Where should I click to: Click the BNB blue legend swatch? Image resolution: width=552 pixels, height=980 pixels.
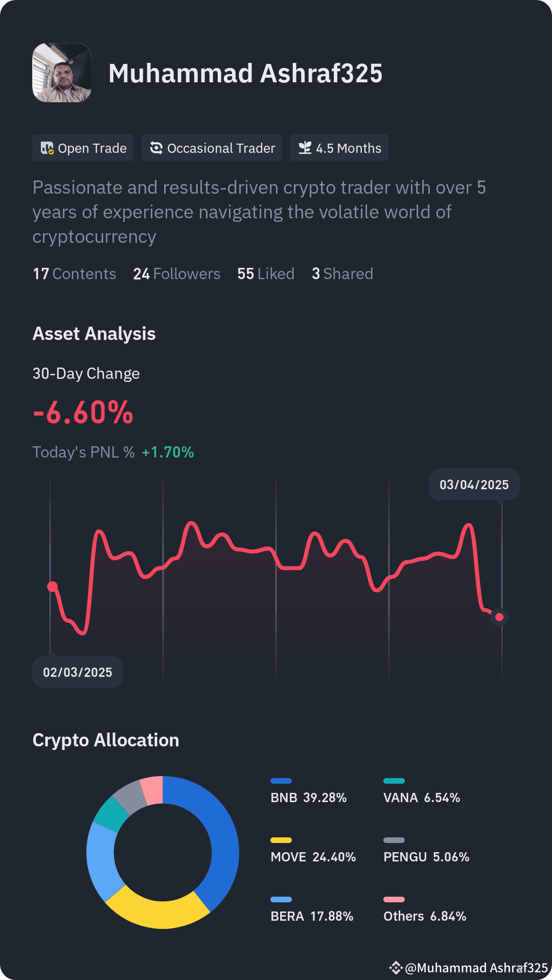click(281, 781)
